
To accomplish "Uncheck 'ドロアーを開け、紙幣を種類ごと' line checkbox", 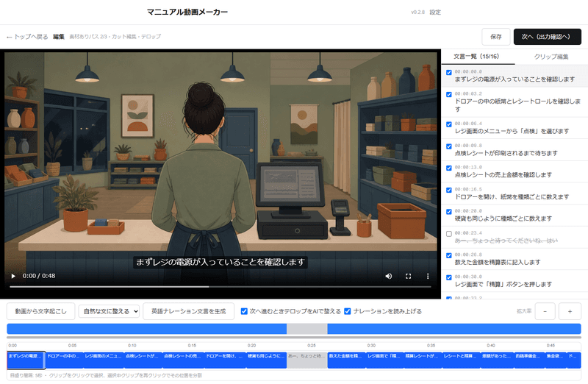I will tap(449, 191).
